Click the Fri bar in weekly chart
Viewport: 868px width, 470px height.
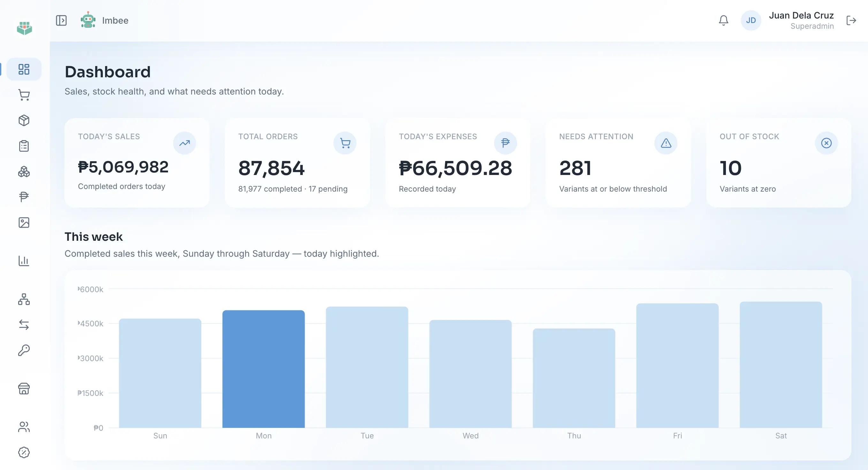(x=677, y=366)
